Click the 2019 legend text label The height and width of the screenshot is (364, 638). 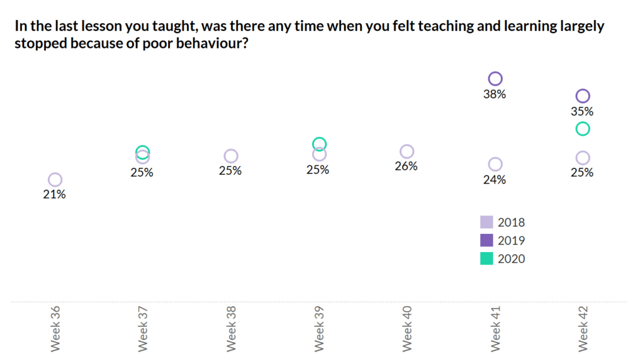pos(512,241)
